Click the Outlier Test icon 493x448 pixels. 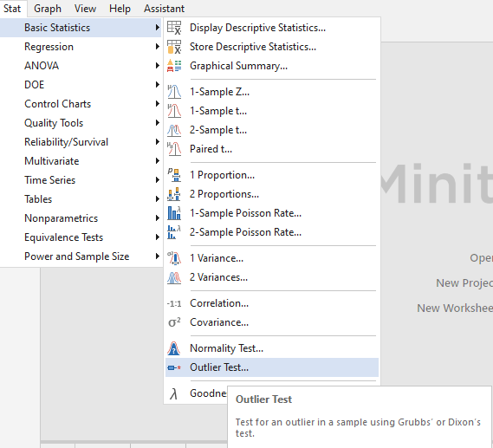coord(174,367)
